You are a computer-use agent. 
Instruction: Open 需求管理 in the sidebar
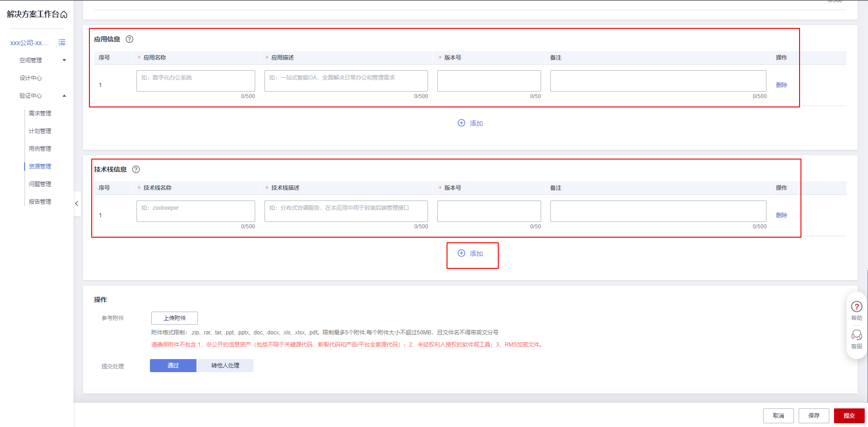point(40,113)
